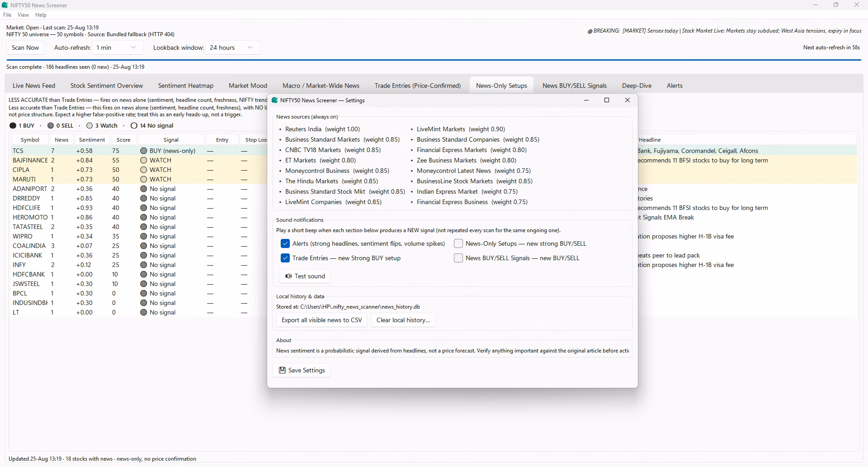Sort by the Sentiment column header
Image resolution: width=868 pixels, height=467 pixels.
coord(92,140)
